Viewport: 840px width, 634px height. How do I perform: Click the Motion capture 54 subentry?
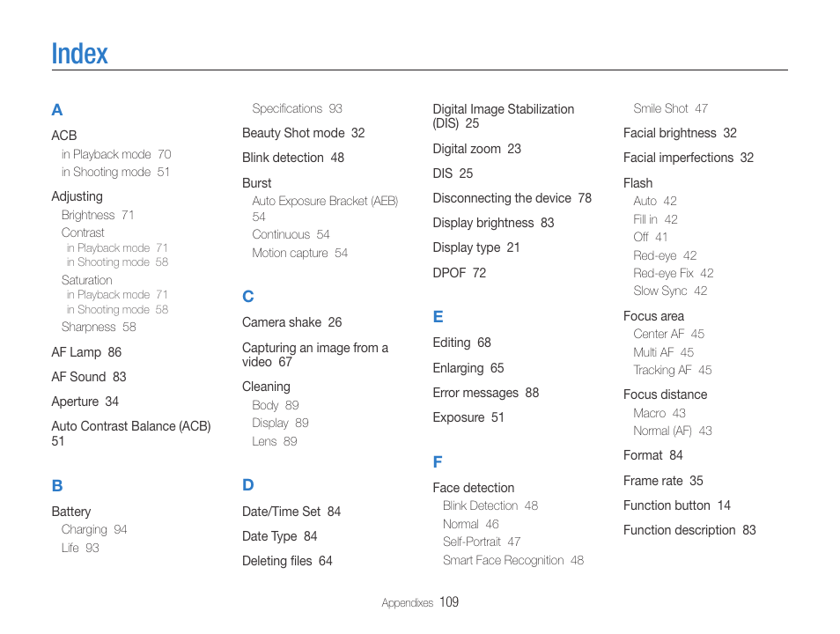pyautogui.click(x=300, y=253)
